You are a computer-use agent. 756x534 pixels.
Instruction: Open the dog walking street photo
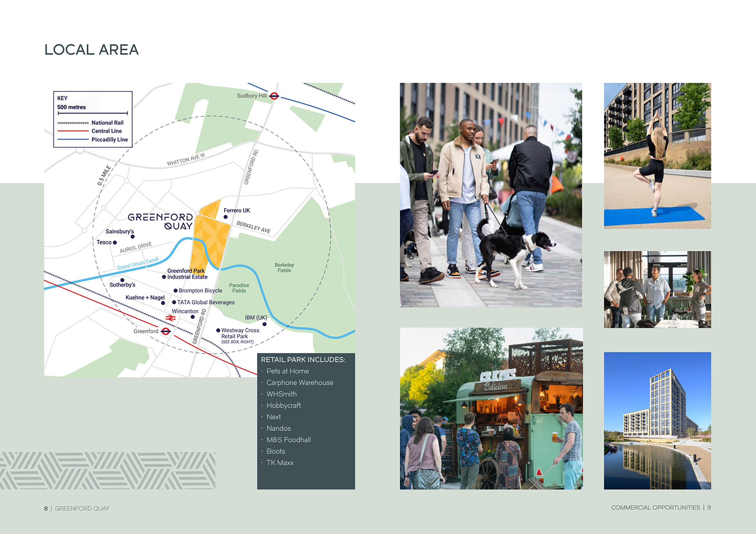point(491,195)
